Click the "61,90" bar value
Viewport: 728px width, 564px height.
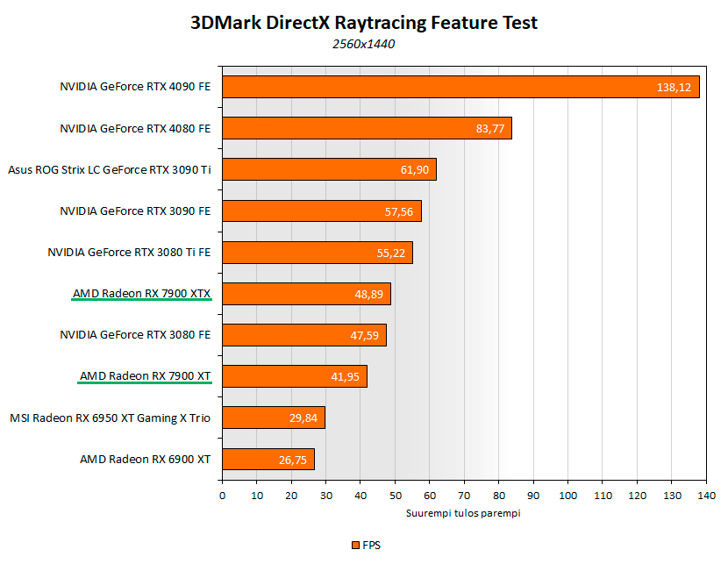coord(415,170)
